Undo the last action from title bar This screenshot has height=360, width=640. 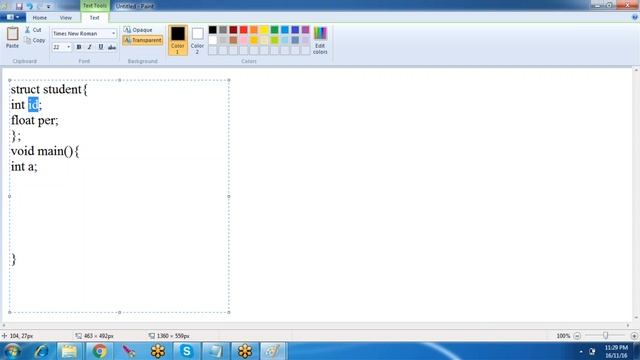(29, 6)
